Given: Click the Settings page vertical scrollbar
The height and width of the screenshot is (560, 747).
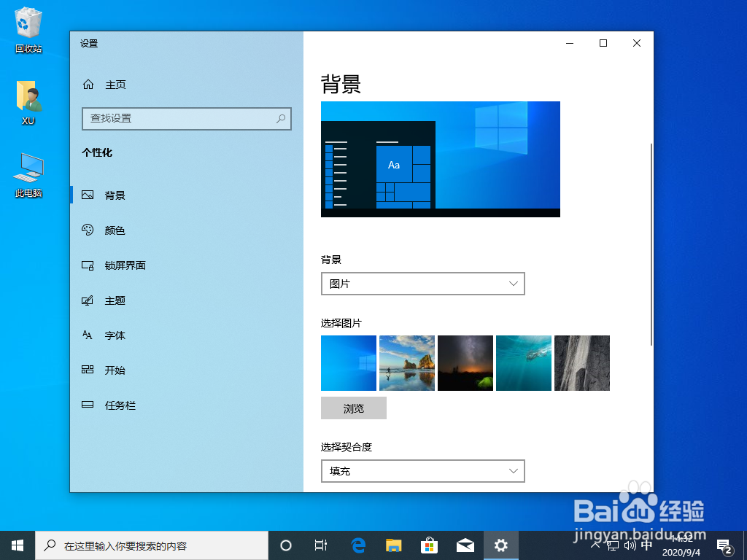Looking at the screenshot, I should point(651,244).
